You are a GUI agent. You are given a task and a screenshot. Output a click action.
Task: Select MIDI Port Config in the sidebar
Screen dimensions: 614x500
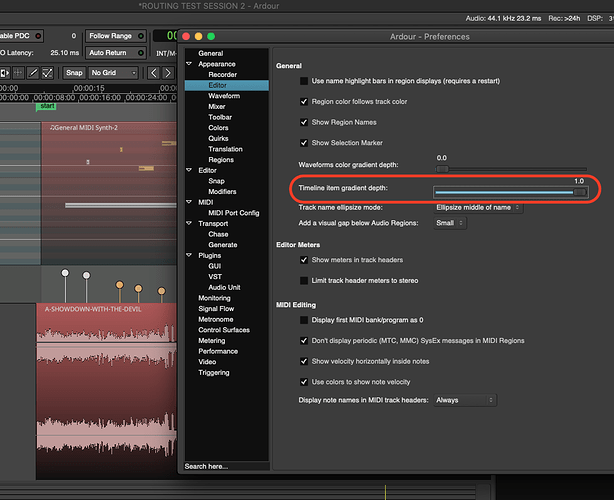[x=234, y=213]
